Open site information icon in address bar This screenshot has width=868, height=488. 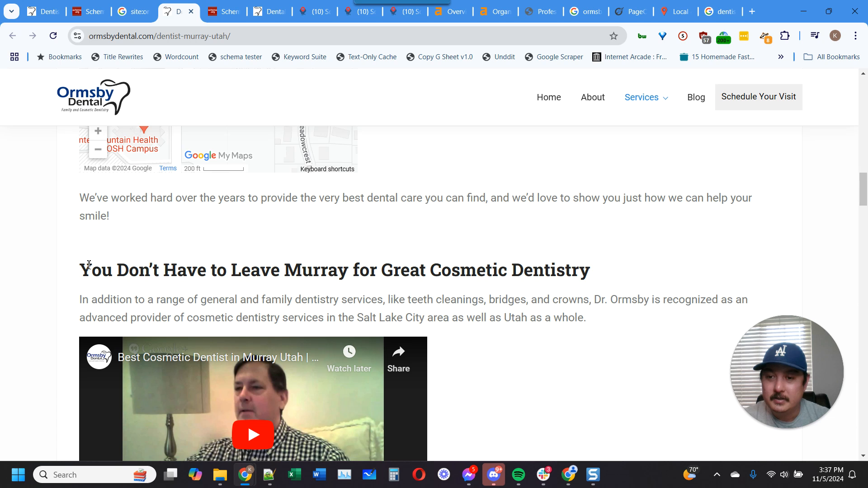coord(78,36)
